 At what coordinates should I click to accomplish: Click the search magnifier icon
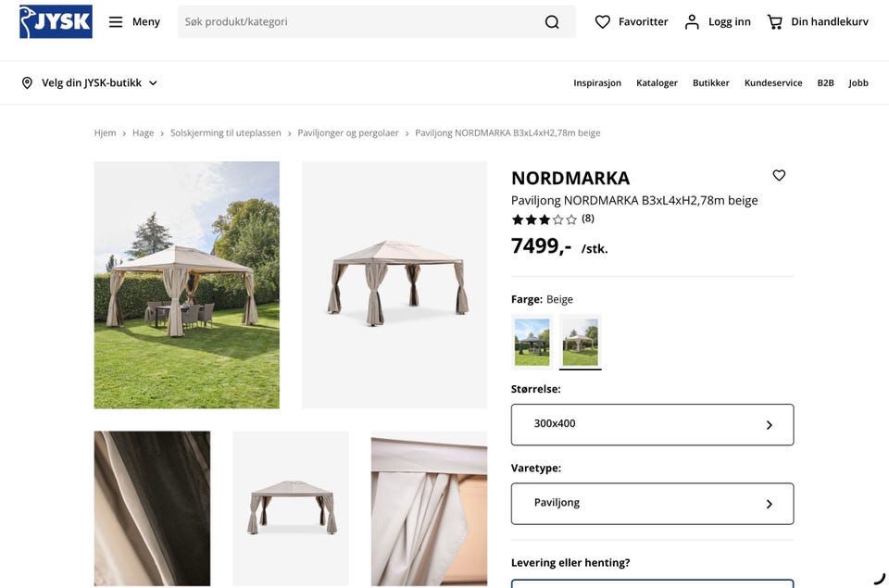tap(552, 21)
